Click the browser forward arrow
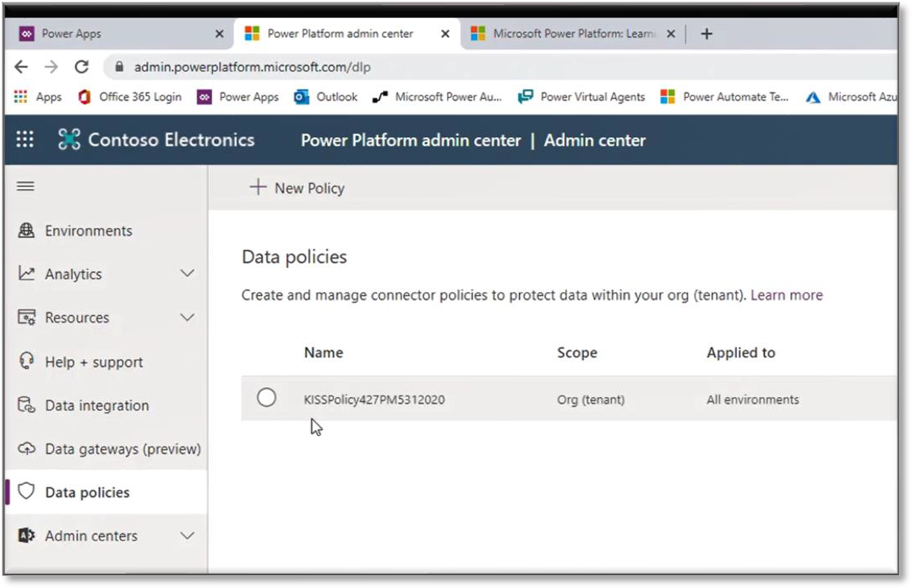 pos(52,67)
